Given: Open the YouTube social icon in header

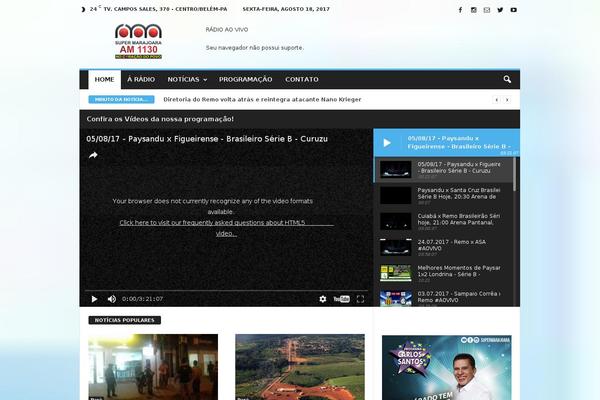Looking at the screenshot, I should tap(514, 10).
